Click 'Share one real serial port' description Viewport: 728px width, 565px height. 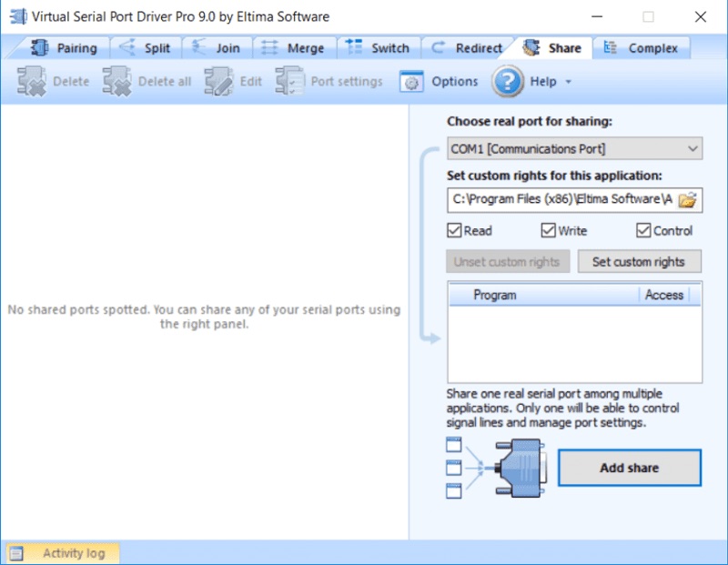(x=562, y=409)
